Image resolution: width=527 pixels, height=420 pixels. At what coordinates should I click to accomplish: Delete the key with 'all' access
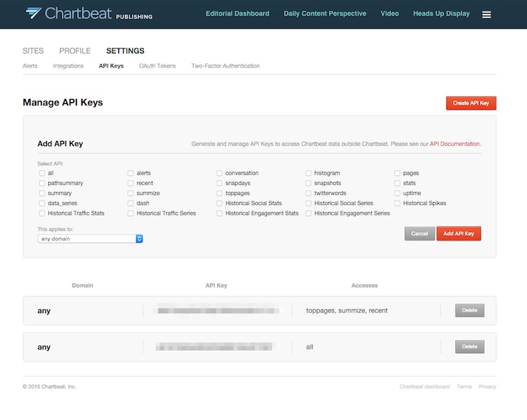469,347
